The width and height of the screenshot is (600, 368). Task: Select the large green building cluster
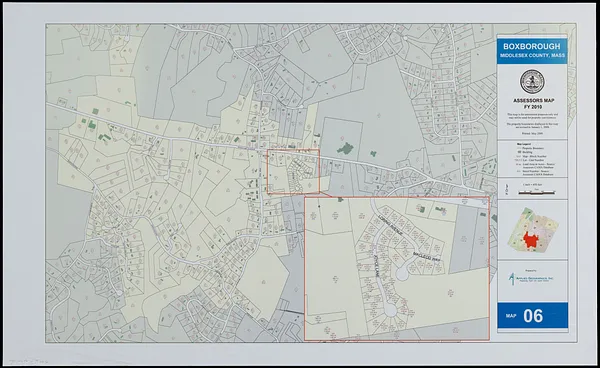346,148
